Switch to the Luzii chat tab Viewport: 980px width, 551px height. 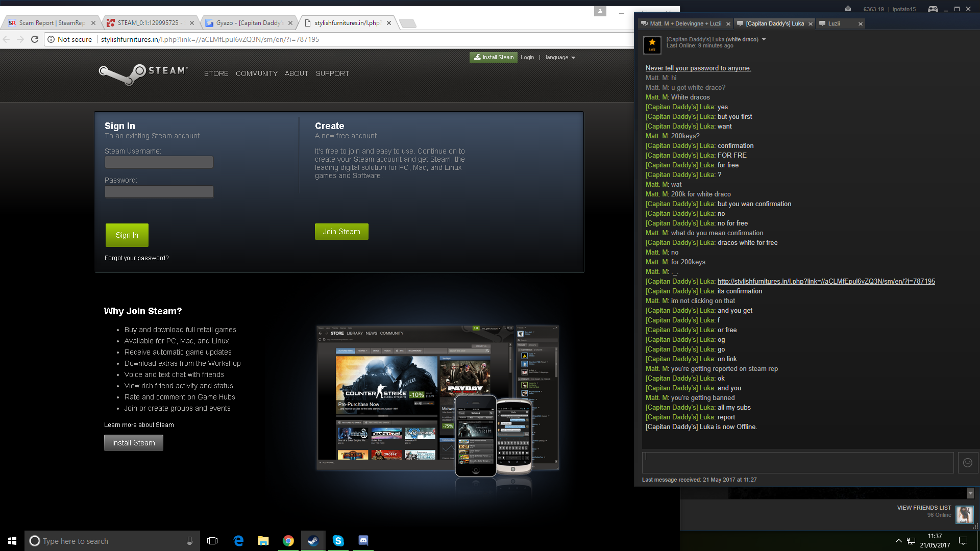pos(834,23)
